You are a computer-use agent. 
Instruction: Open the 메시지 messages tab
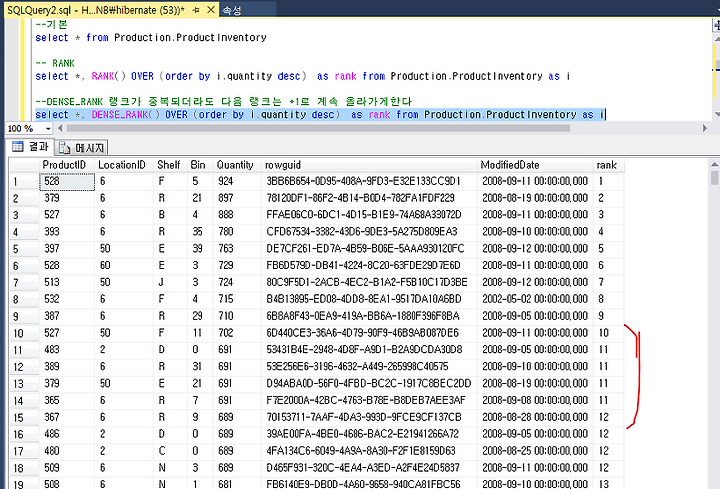tap(82, 148)
